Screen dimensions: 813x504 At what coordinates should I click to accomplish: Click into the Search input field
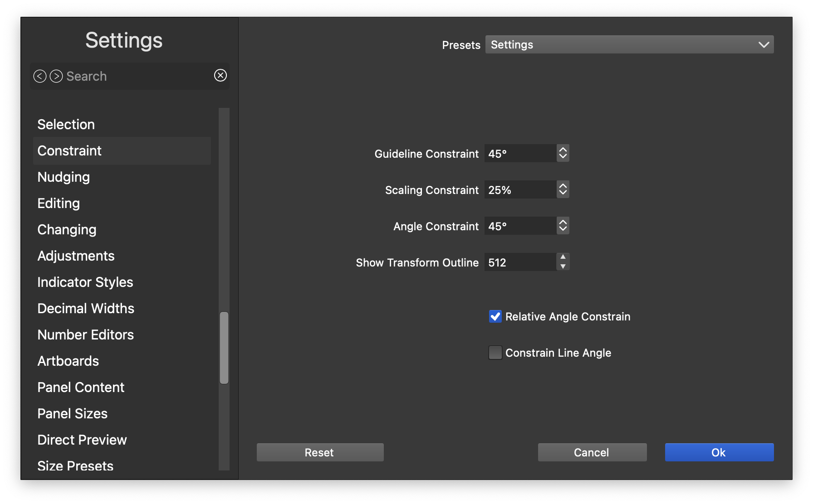(x=136, y=76)
